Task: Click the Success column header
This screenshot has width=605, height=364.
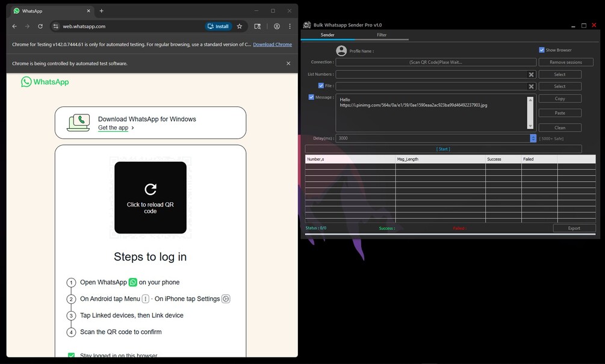Action: tap(503, 159)
